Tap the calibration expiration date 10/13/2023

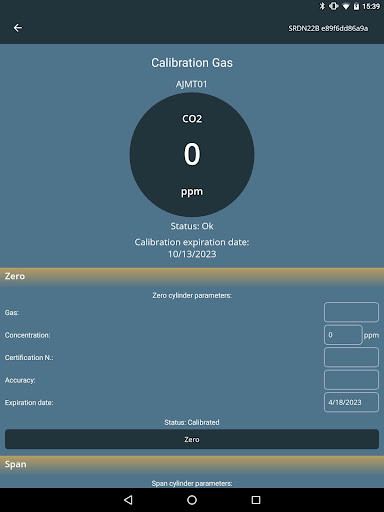[x=192, y=254]
